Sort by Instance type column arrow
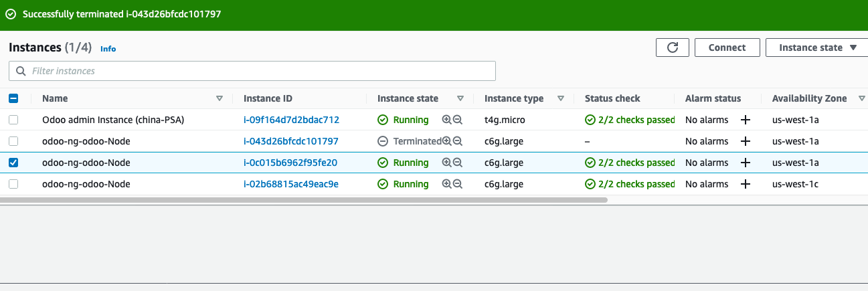Screen dimensions: 868x291 click(x=561, y=99)
